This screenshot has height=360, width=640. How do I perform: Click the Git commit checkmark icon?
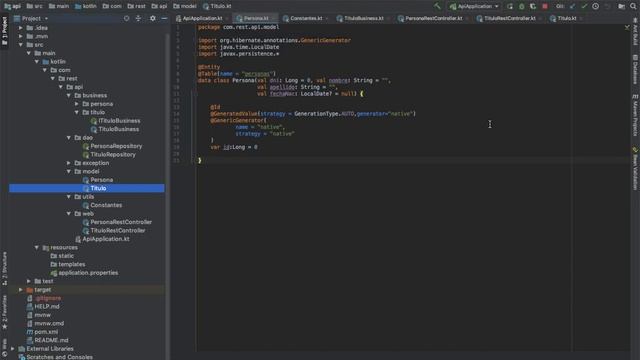(x=584, y=6)
